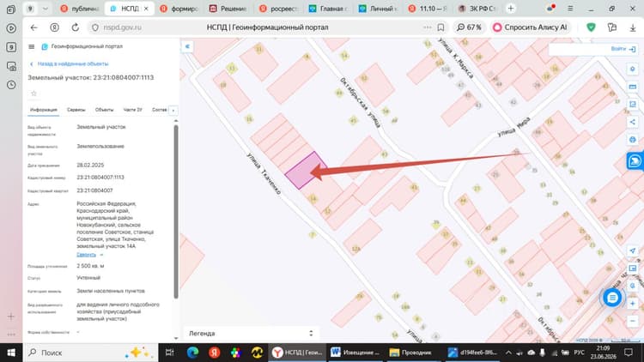Expand the Легенда dropdown

(x=251, y=334)
